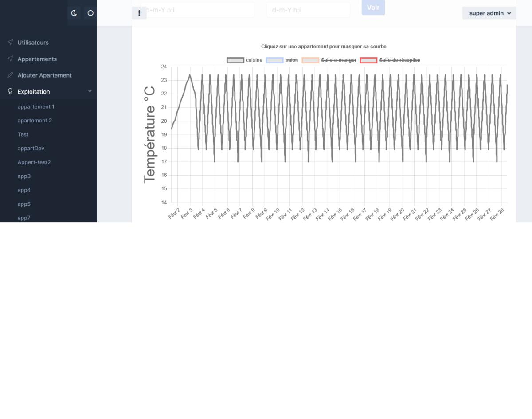Select app5 in sidebar
Image resolution: width=532 pixels, height=419 pixels.
click(24, 204)
